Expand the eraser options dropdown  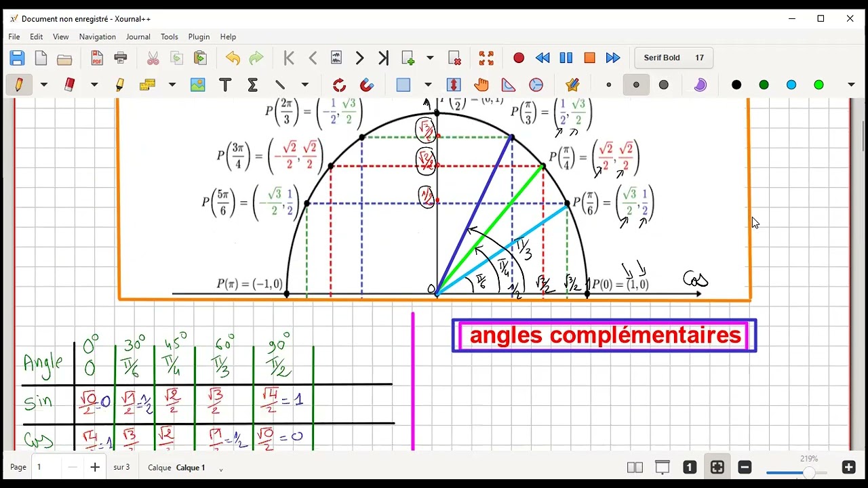[94, 85]
